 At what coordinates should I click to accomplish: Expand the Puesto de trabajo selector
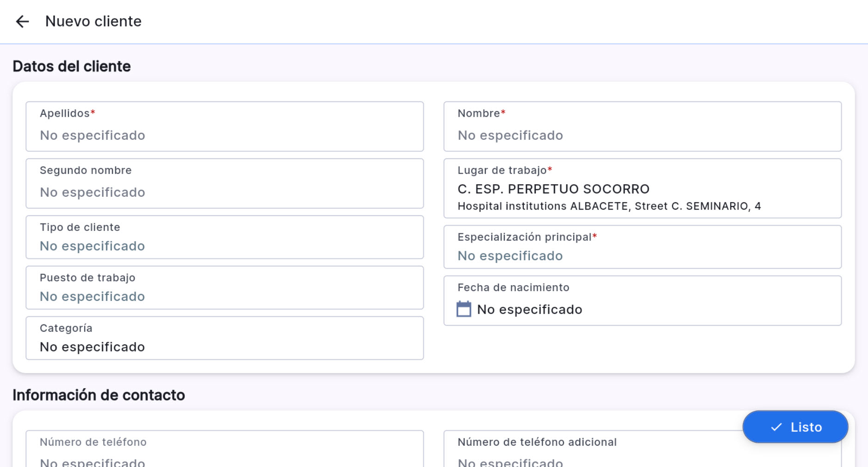coord(224,296)
